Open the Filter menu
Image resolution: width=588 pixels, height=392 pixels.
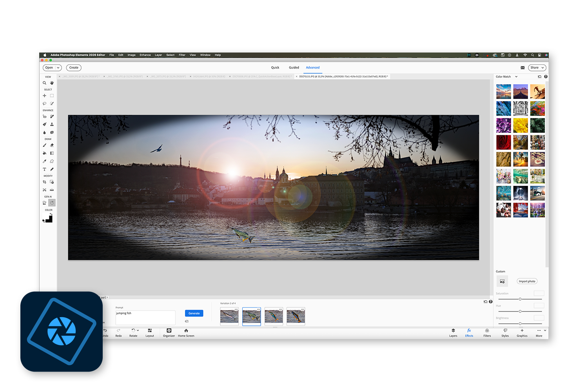[182, 55]
